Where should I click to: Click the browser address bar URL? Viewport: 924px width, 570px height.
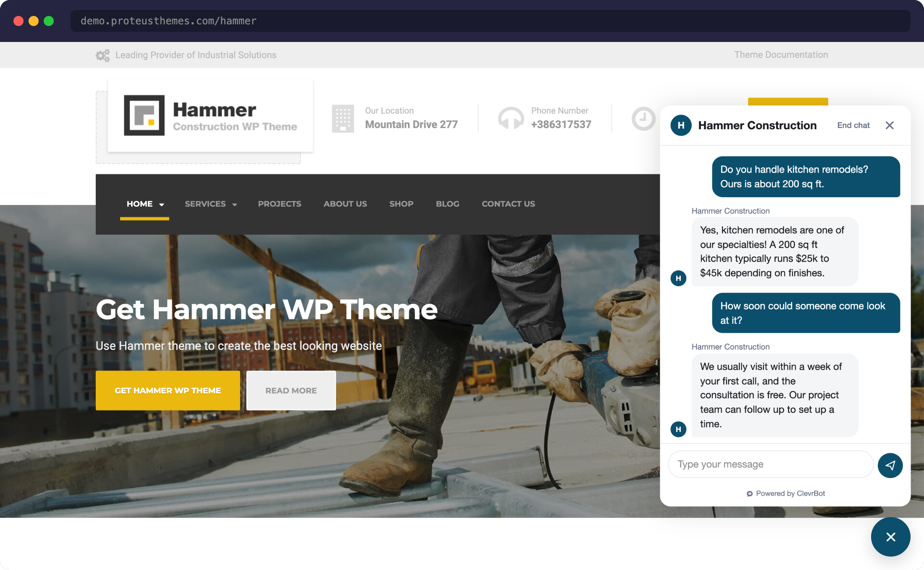(x=168, y=21)
